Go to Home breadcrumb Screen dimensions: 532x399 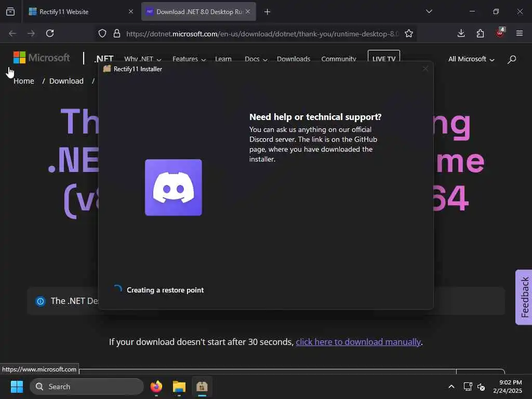point(24,81)
